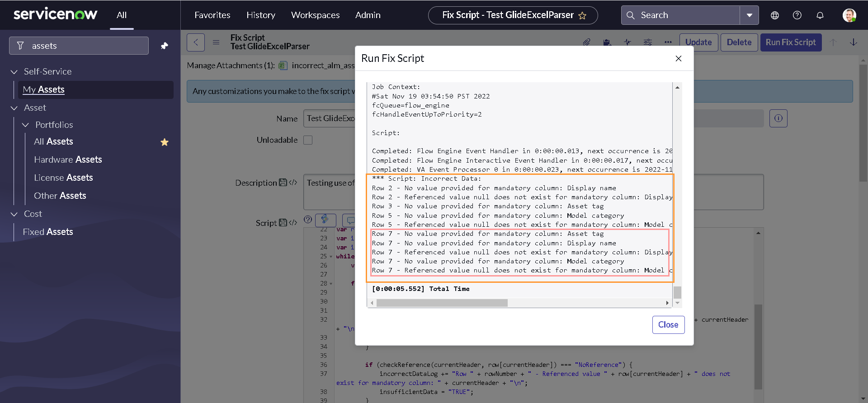Viewport: 868px width, 403px height.
Task: Open the help icon in header
Action: (797, 15)
